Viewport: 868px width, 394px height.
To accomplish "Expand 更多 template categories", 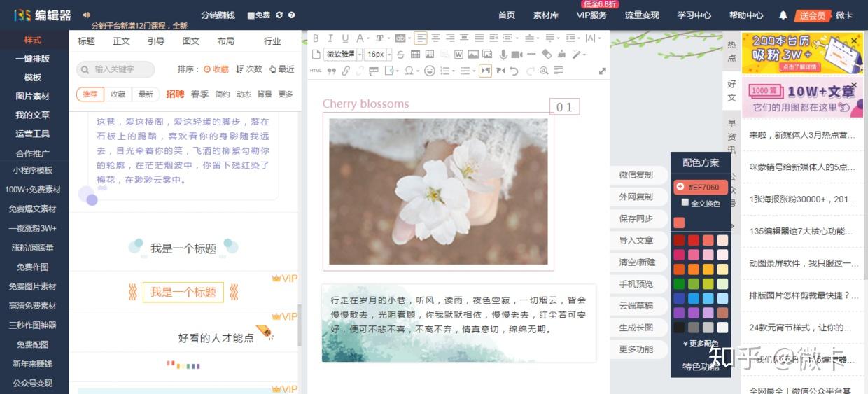I will (286, 94).
